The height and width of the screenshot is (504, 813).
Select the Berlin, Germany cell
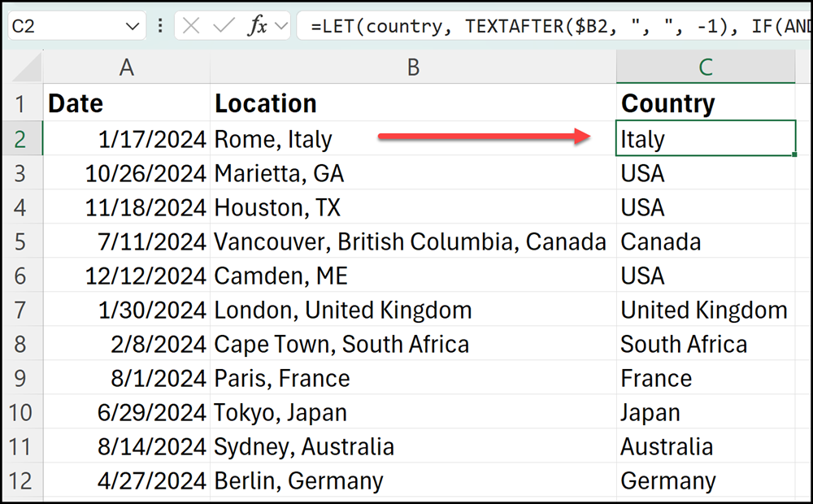[413, 481]
